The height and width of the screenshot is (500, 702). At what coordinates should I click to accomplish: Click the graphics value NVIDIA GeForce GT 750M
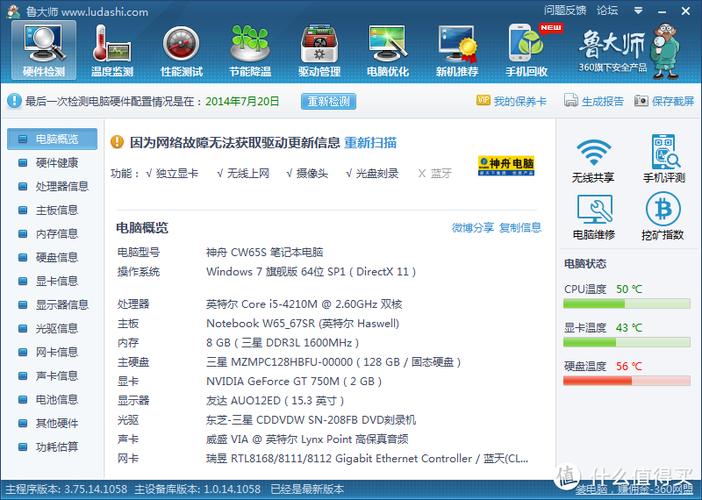point(294,381)
